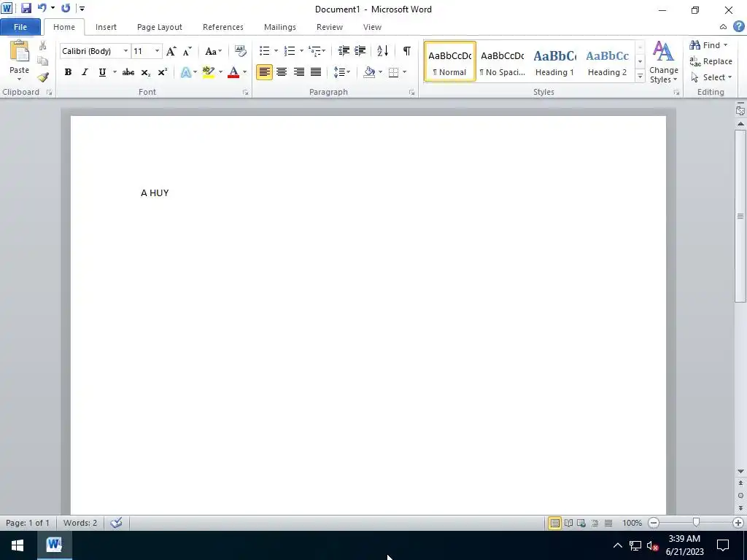Apply the Heading 1 style
The height and width of the screenshot is (560, 747).
click(554, 62)
